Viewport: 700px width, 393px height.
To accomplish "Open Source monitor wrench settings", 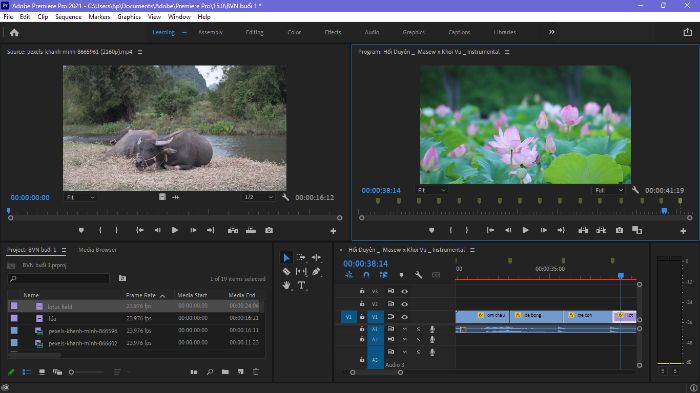I will coord(285,197).
